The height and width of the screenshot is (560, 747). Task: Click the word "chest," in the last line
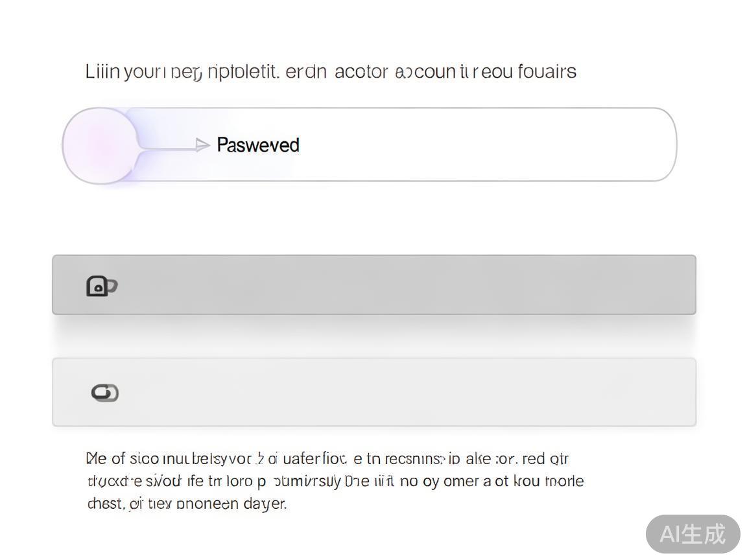(106, 504)
